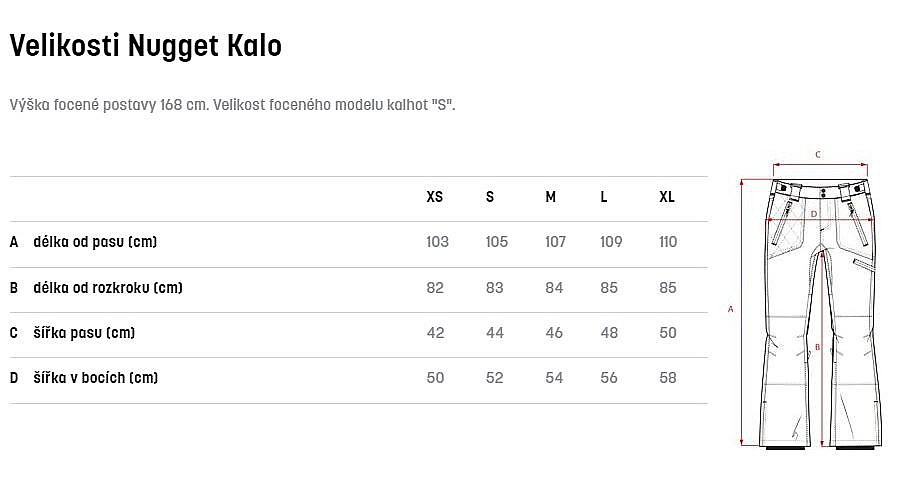This screenshot has height=491, width=916.
Task: Click the value 44 for S waist
Action: (x=495, y=333)
